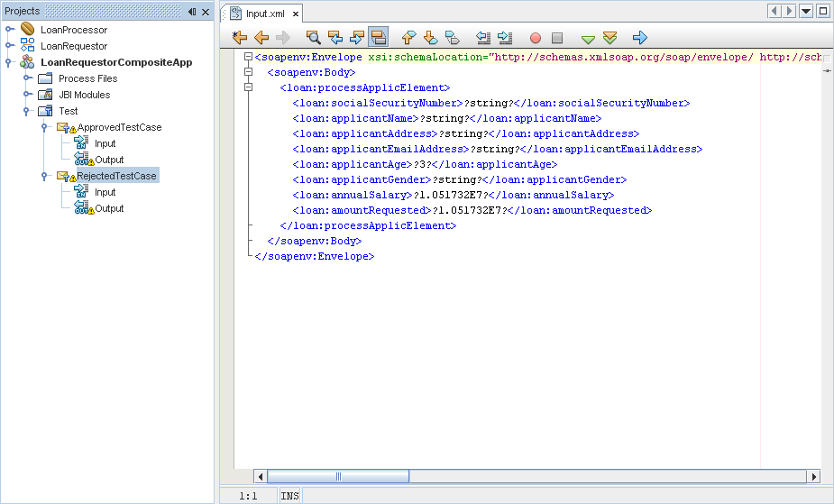The width and height of the screenshot is (834, 504).
Task: Click Shift Line Left icon
Action: pyautogui.click(x=482, y=37)
